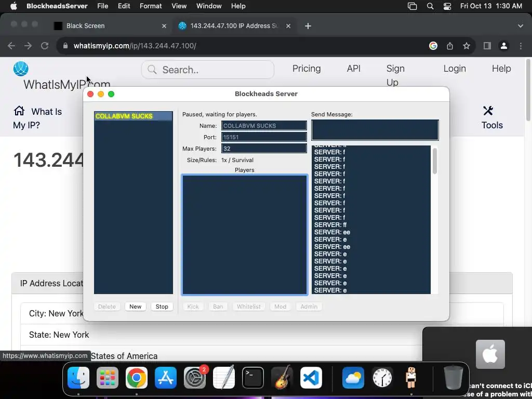Click the "SERVER: ff" log line
This screenshot has height=399, width=532.
pos(330,225)
